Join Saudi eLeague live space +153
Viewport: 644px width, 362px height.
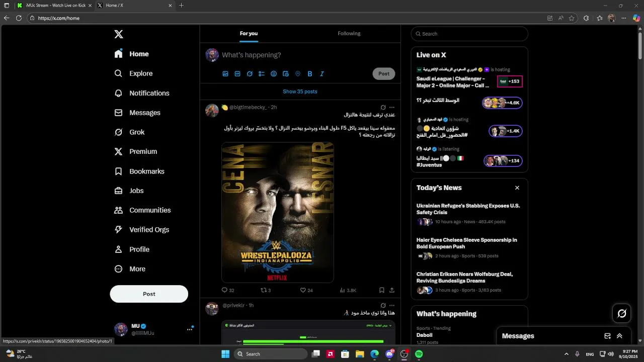(510, 81)
